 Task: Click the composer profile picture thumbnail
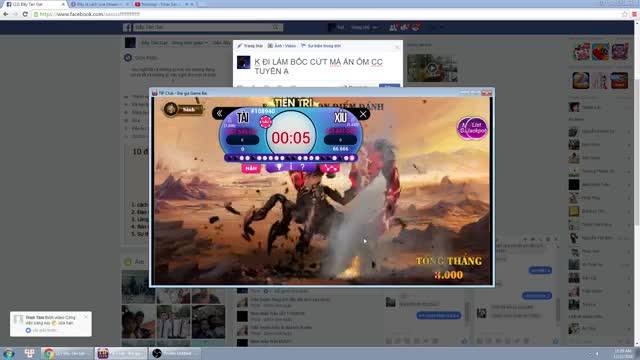[x=244, y=62]
